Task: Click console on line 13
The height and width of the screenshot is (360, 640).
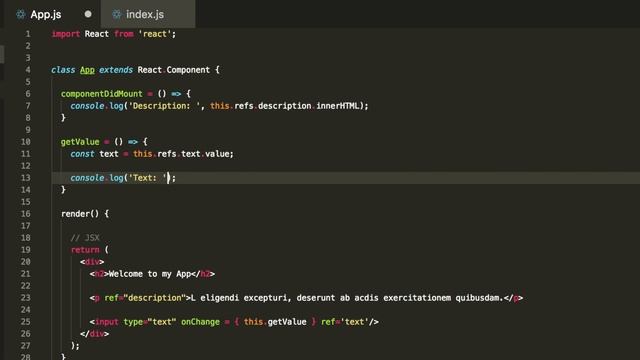Action: (87, 178)
